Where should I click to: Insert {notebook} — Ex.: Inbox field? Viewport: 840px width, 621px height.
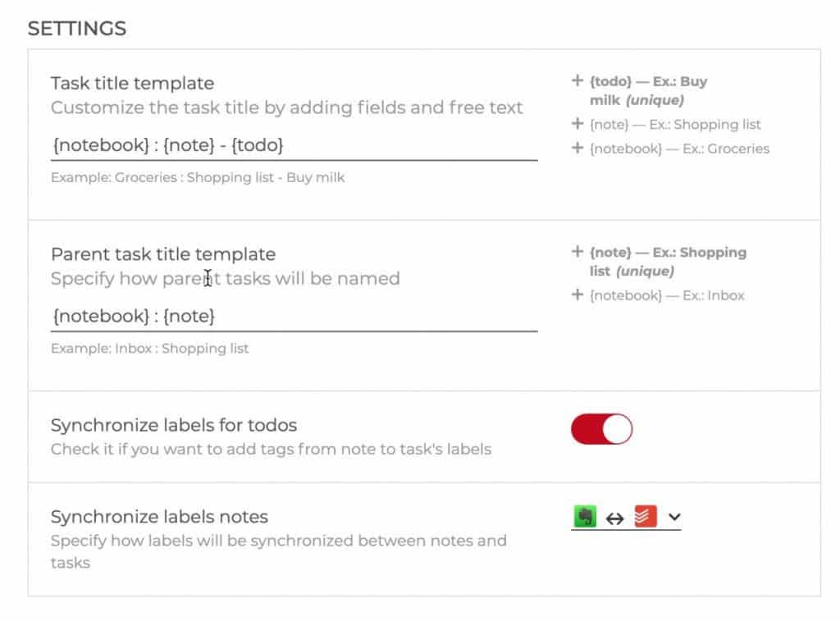667,295
